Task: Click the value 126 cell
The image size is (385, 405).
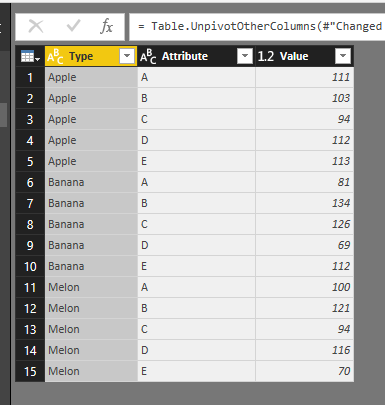Action: 304,224
